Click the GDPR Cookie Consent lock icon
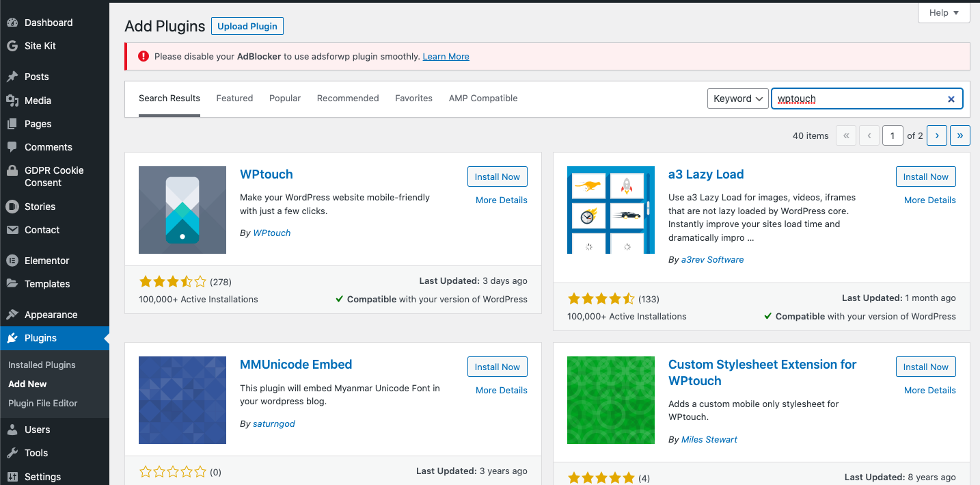Screen dimensions: 980x485 pos(12,170)
